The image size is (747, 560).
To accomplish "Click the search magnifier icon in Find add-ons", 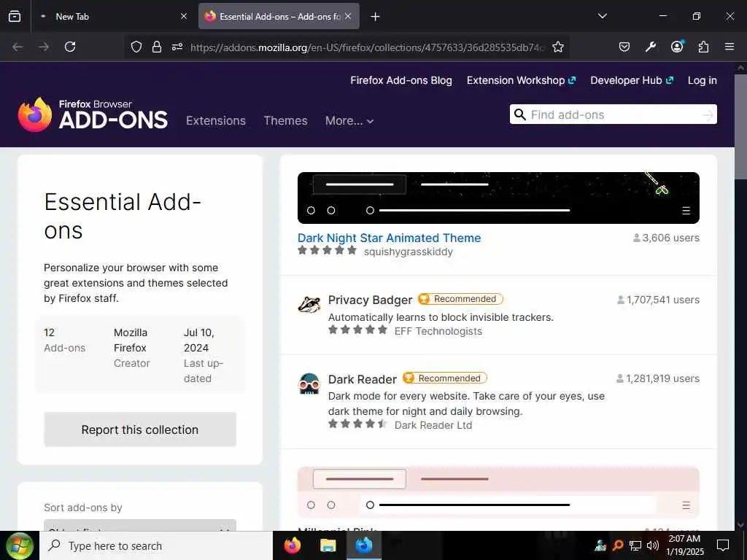I will (520, 114).
